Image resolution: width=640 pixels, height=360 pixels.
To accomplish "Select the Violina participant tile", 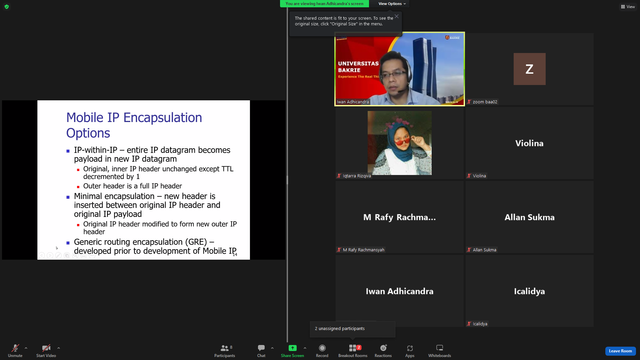I will coord(529,143).
